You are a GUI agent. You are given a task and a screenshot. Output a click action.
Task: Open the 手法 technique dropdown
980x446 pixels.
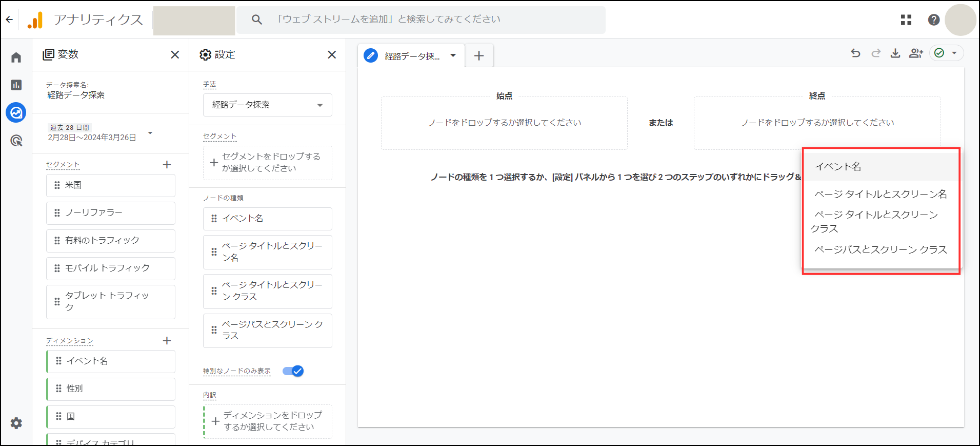(268, 105)
